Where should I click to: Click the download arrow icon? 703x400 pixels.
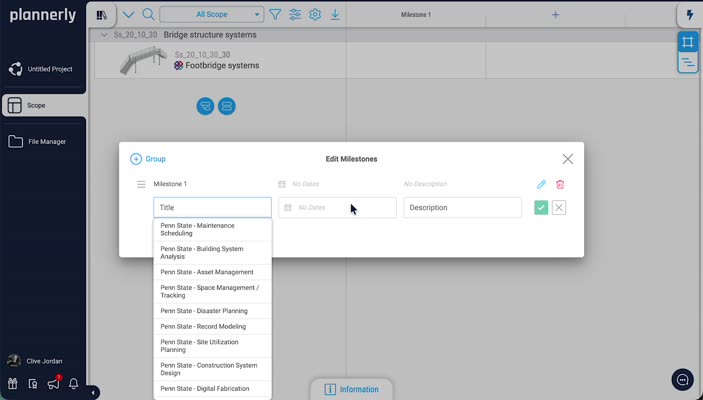pos(335,15)
